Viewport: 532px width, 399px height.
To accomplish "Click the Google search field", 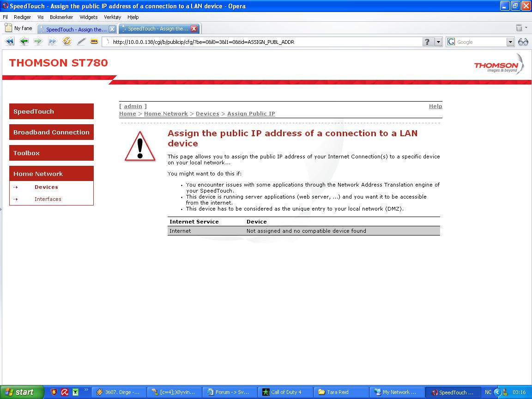I will click(x=481, y=42).
